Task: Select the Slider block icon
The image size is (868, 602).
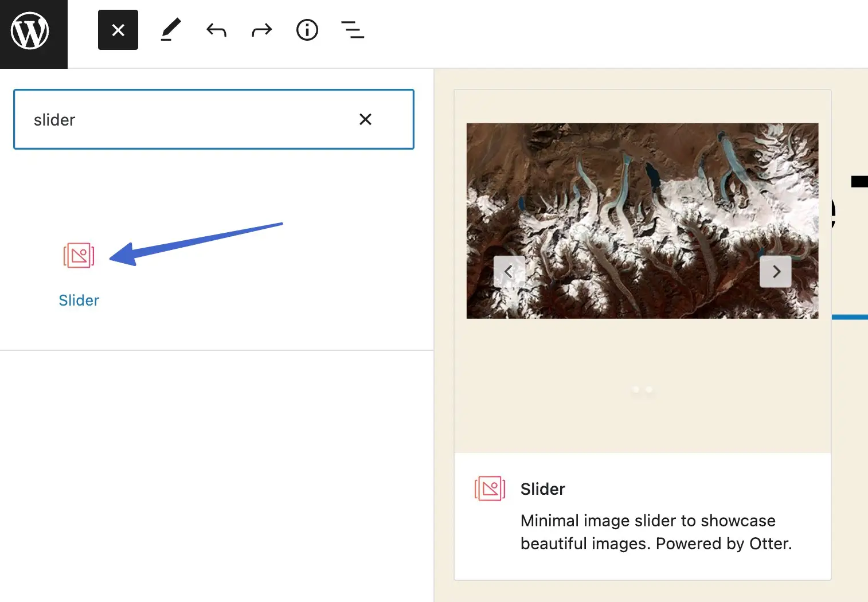Action: click(79, 256)
